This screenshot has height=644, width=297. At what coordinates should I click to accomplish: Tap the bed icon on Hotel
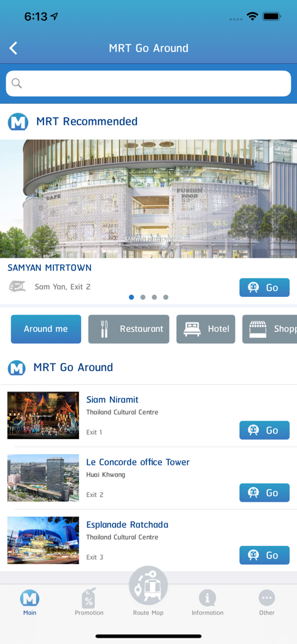click(x=192, y=329)
